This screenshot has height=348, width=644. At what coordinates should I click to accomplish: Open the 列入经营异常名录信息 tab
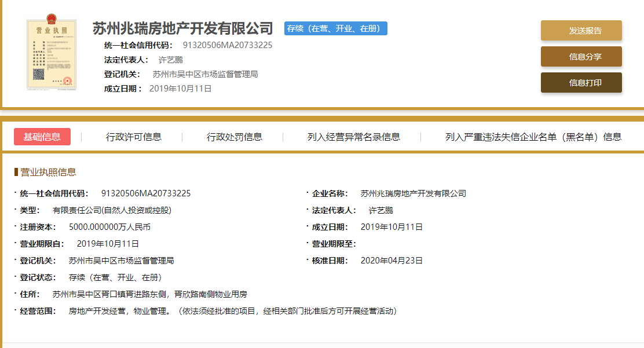pos(354,137)
